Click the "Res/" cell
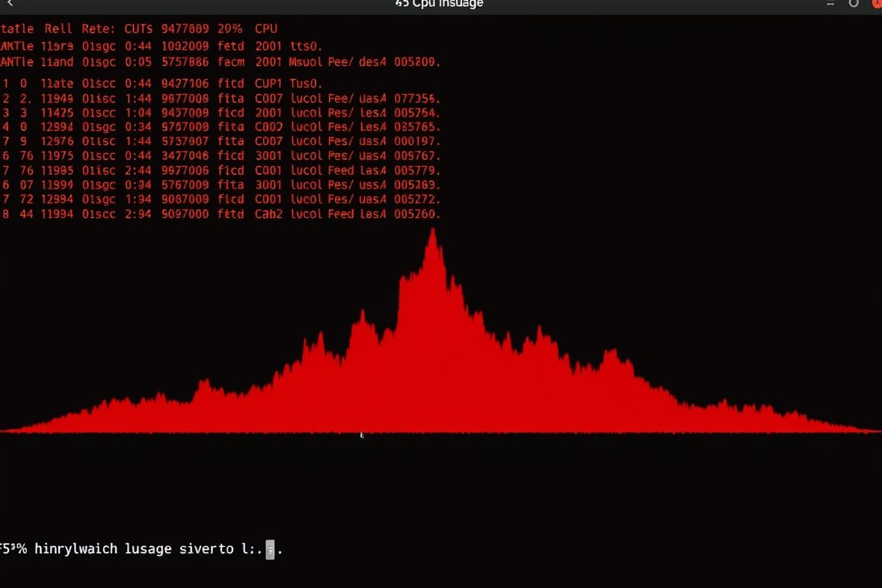Viewport: 882px width, 588px height. click(x=340, y=113)
